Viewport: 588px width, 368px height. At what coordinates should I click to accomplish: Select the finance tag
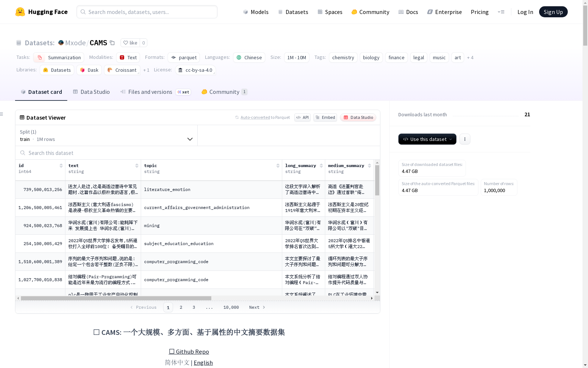[396, 57]
